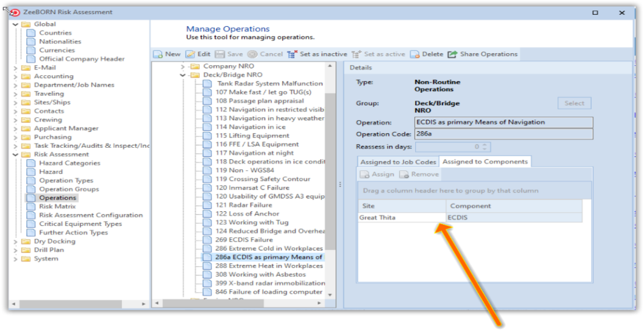Click the Official Company Header page icon
The height and width of the screenshot is (331, 644).
click(x=31, y=59)
